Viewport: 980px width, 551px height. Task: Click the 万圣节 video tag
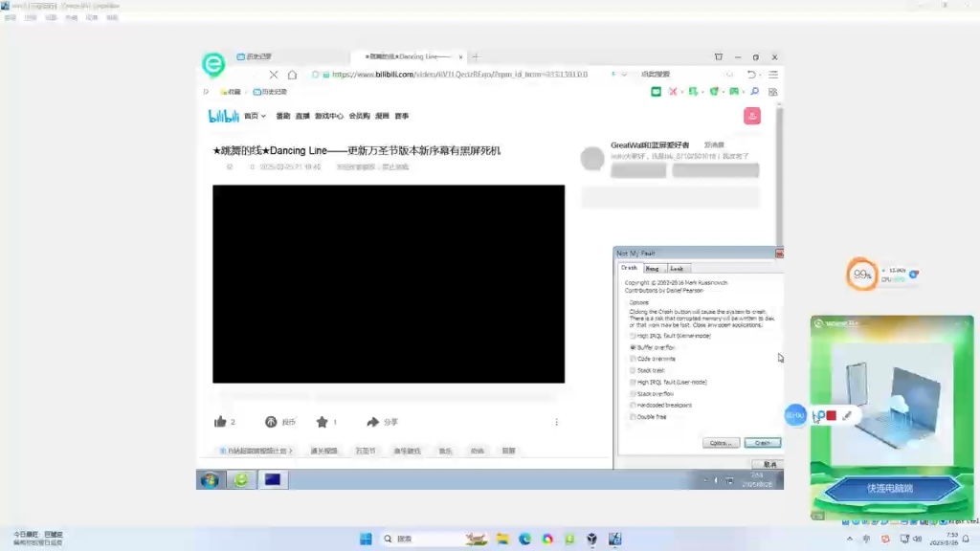(366, 452)
